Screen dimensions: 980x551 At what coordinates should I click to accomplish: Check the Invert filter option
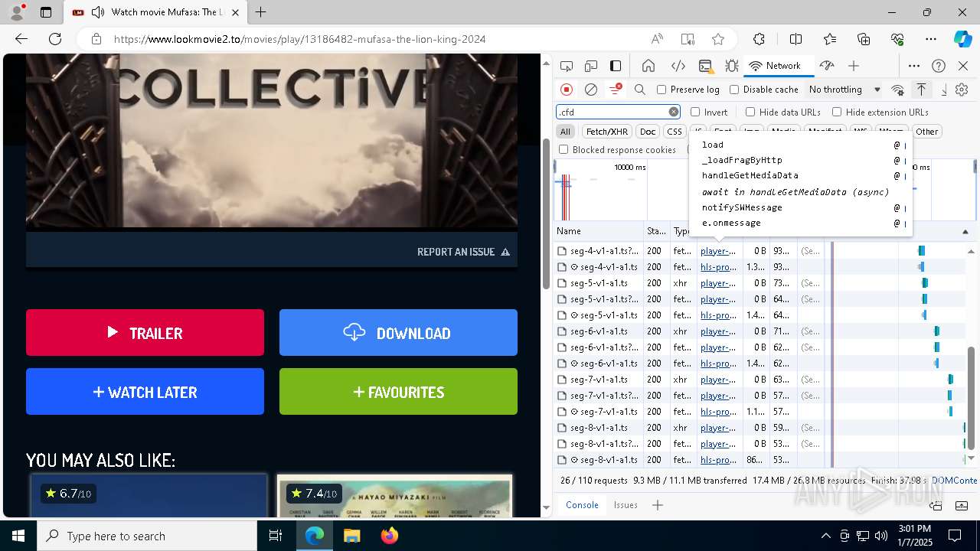click(x=695, y=112)
